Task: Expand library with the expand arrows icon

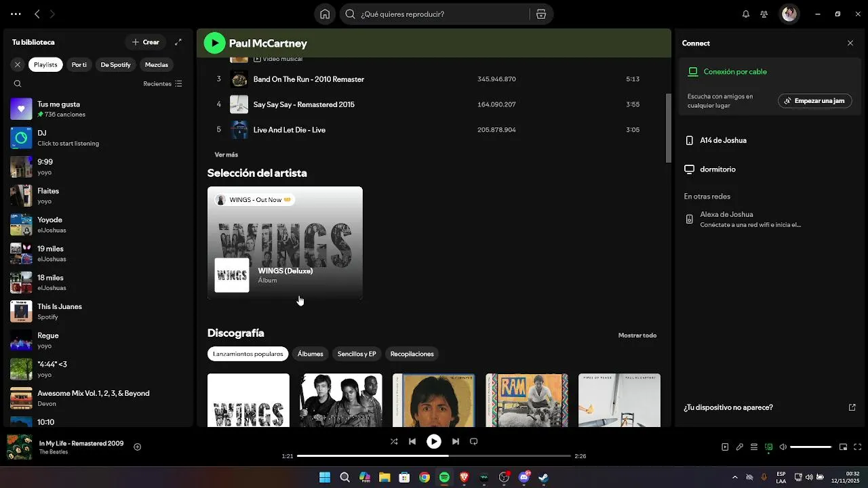Action: pos(178,42)
